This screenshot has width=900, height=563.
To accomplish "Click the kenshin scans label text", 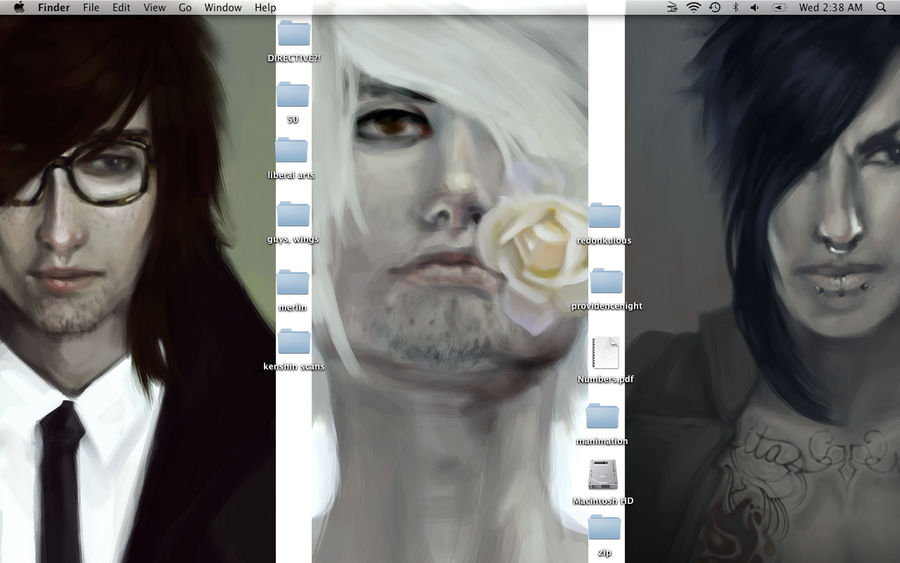I will (x=294, y=366).
